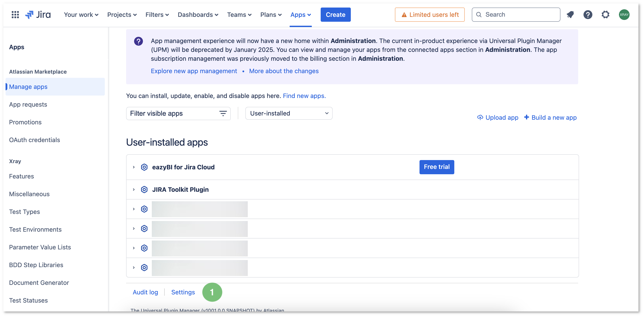Screen dimensions: 644x317
Task: Open the Apps menu in the top bar
Action: pyautogui.click(x=301, y=14)
